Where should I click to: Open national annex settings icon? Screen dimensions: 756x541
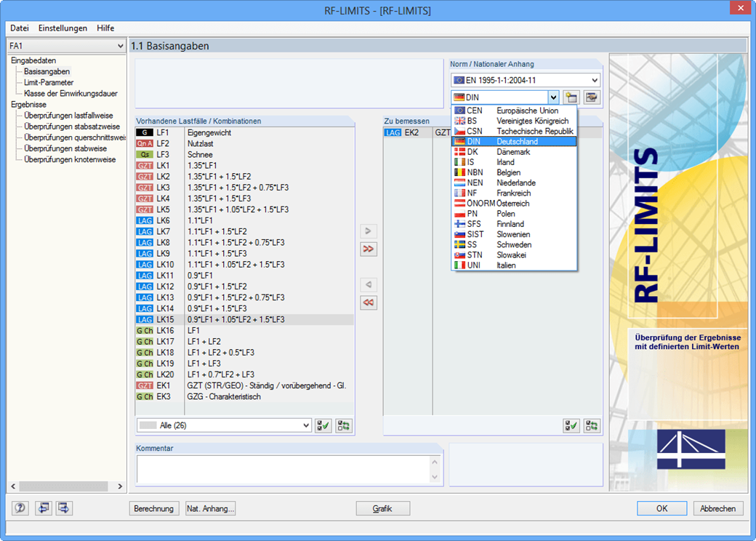tap(592, 97)
